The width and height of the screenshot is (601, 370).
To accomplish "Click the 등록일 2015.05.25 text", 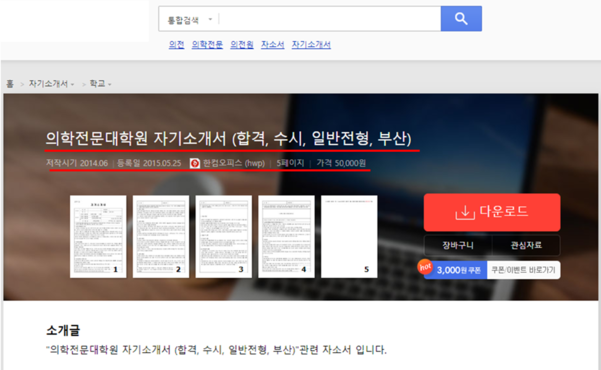I will [x=149, y=163].
